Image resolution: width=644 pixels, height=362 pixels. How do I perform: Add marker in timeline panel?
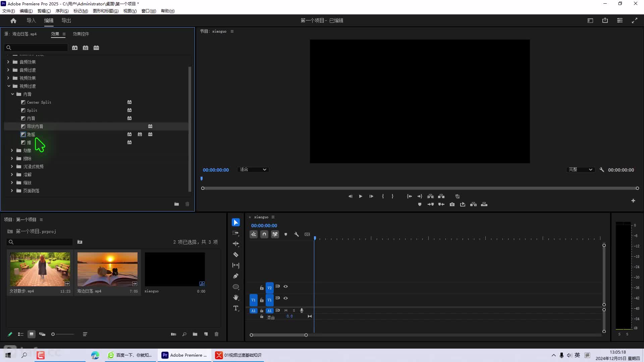point(286,235)
